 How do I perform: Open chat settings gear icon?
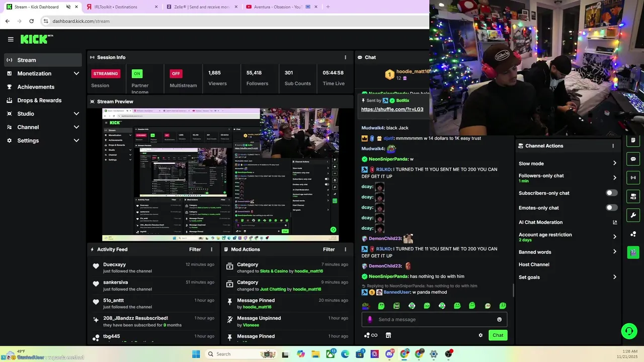point(480,335)
